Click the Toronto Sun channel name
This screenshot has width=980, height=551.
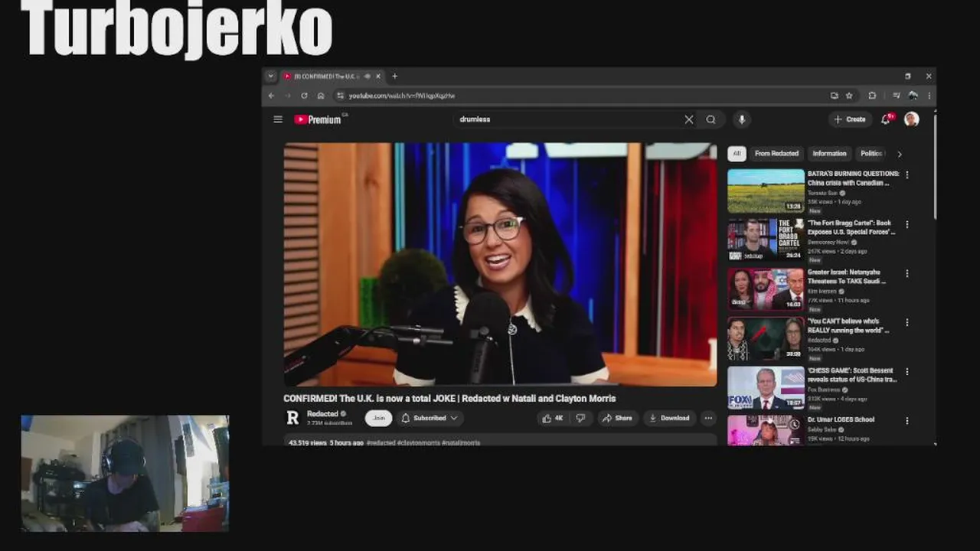822,193
